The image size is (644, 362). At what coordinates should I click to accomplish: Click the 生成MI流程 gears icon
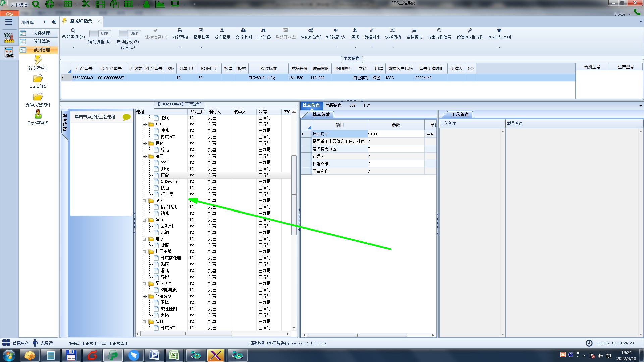tap(311, 31)
